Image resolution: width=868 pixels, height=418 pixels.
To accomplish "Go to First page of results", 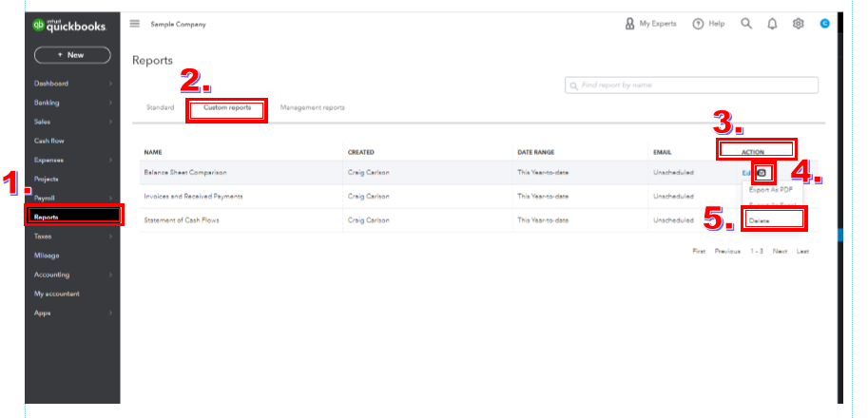I will click(699, 252).
